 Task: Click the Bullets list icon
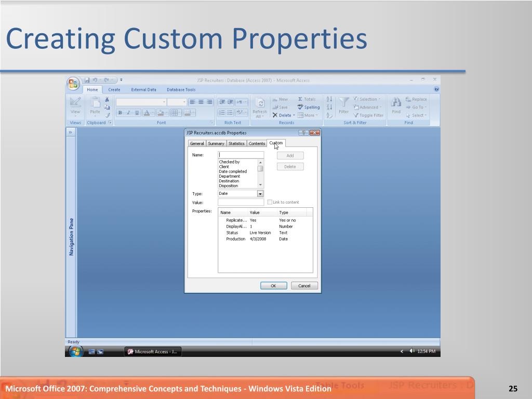(x=230, y=112)
